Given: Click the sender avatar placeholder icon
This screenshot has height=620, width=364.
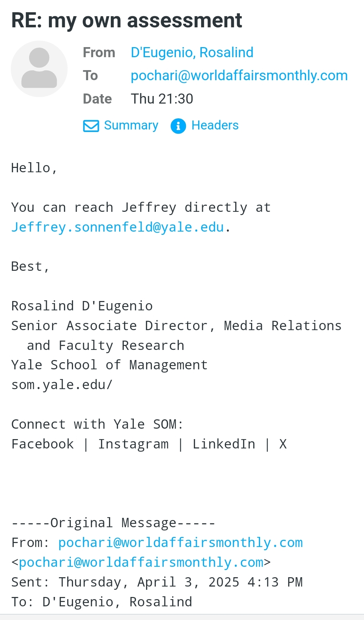Looking at the screenshot, I should click(x=39, y=69).
